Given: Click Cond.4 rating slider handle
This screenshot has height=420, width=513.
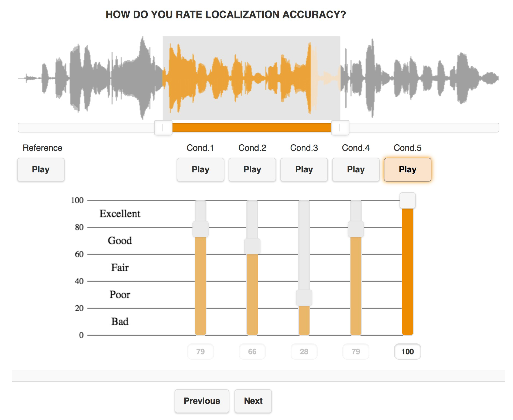Looking at the screenshot, I should click(356, 229).
